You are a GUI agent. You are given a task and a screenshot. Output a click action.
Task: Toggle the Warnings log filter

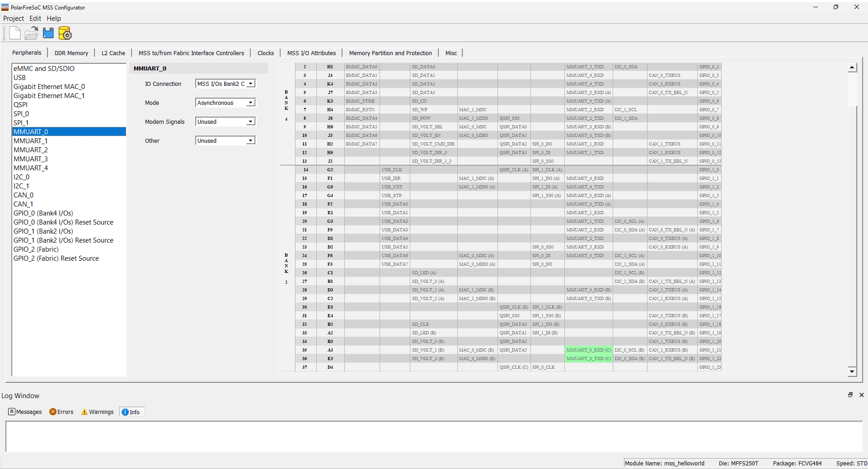point(98,412)
